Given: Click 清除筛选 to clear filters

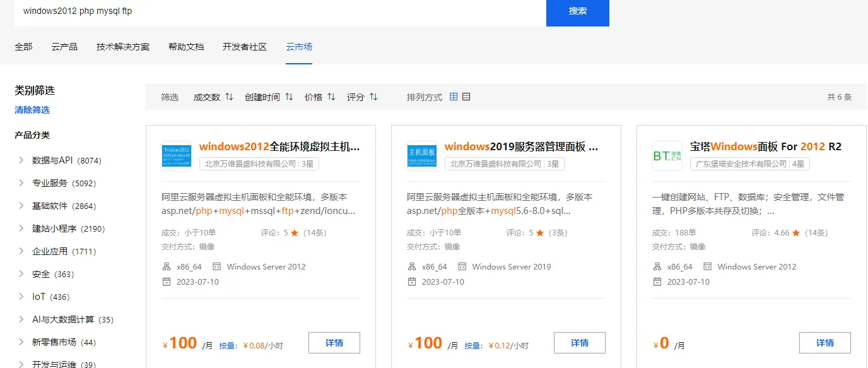Looking at the screenshot, I should point(32,110).
